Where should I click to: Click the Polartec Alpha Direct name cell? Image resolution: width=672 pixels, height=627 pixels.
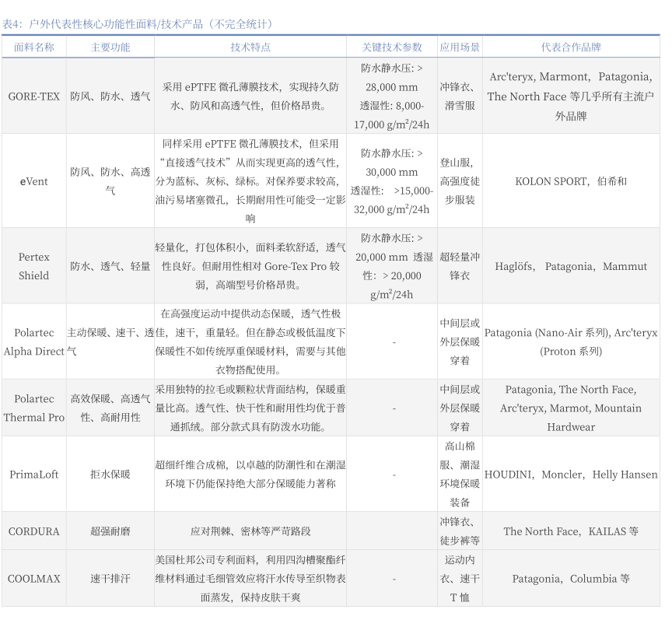pos(34,342)
